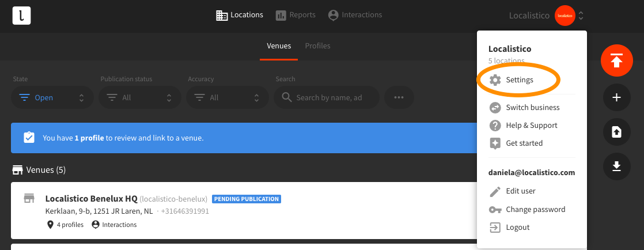
Task: Open Localistico Benelux HQ venue
Action: (x=91, y=199)
